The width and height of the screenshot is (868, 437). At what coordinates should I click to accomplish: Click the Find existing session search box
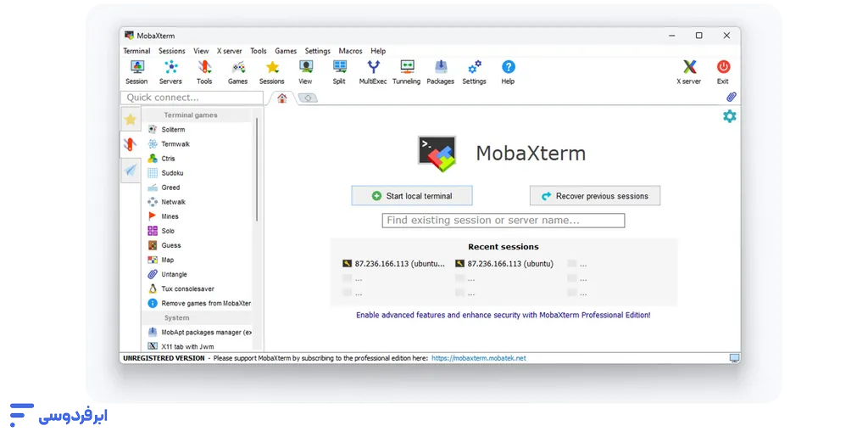[504, 221]
